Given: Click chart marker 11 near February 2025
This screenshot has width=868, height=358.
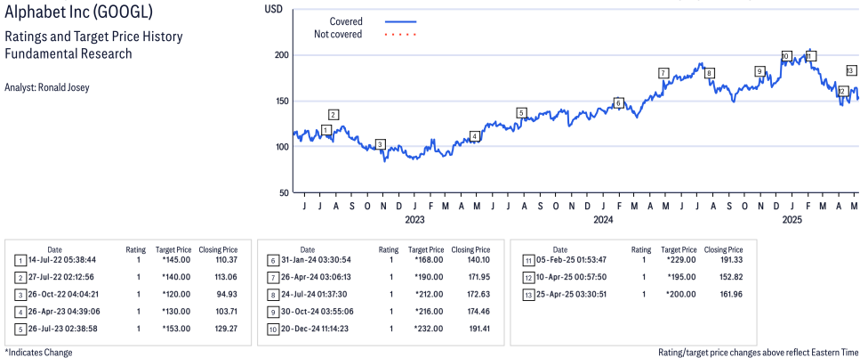Looking at the screenshot, I should [x=810, y=56].
